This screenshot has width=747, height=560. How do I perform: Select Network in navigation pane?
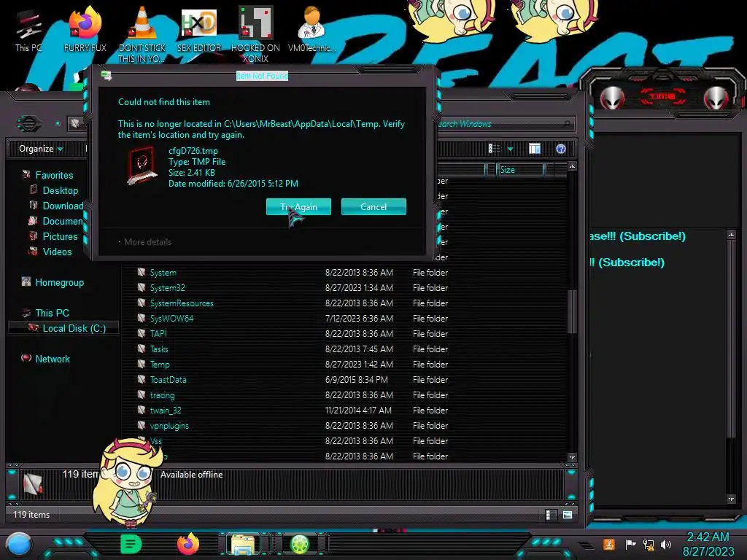coord(46,359)
